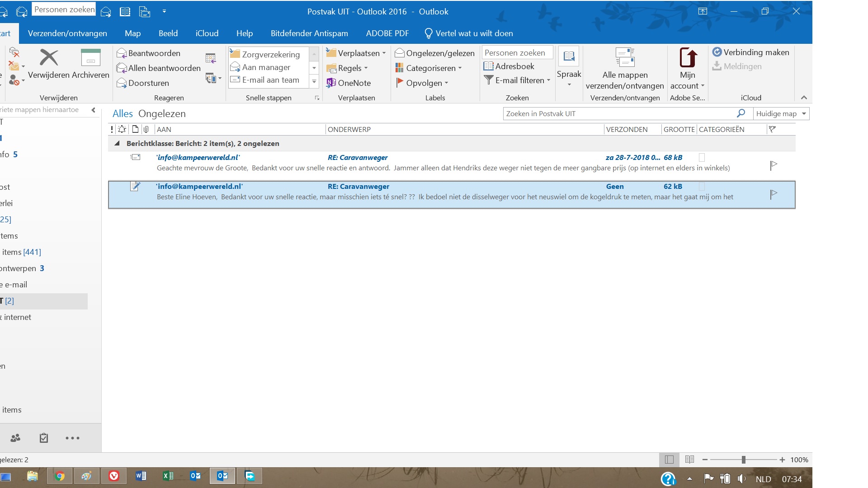The height and width of the screenshot is (488, 868).
Task: Click the Verwijderen delete button
Action: (x=49, y=64)
